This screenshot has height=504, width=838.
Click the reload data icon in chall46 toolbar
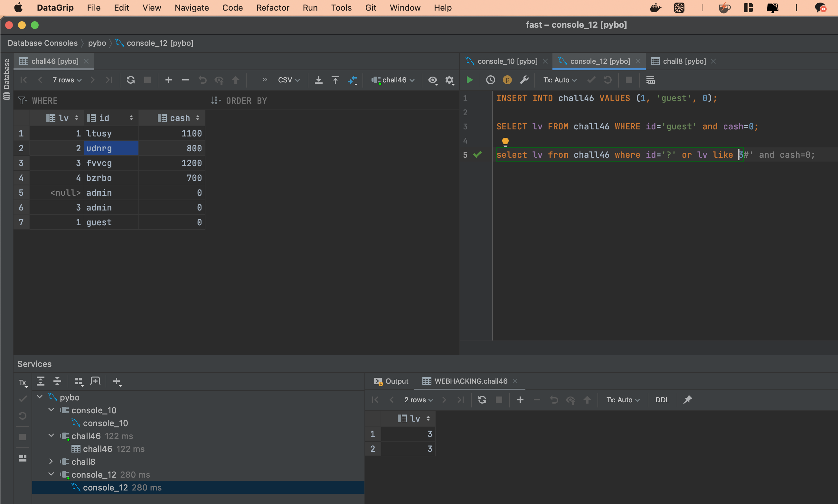tap(131, 80)
